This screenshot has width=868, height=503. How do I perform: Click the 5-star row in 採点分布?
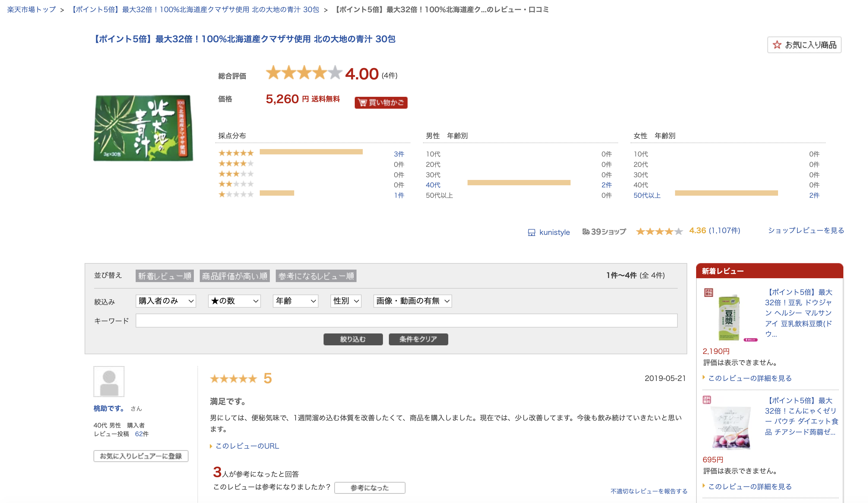click(x=312, y=153)
